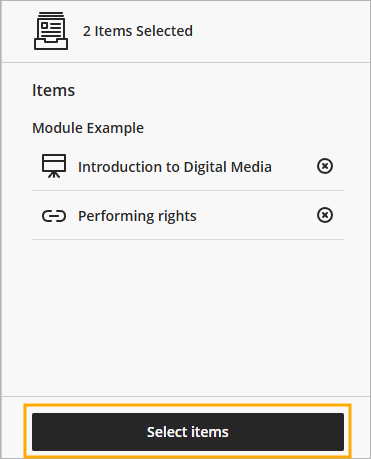Click the word Media in the first item
The height and width of the screenshot is (459, 371).
(x=251, y=167)
